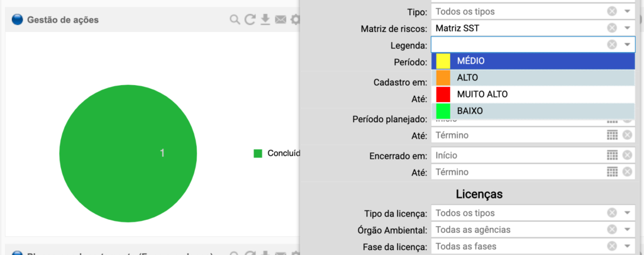This screenshot has height=255, width=644.
Task: Download the Gestão de ações chart
Action: 265,20
